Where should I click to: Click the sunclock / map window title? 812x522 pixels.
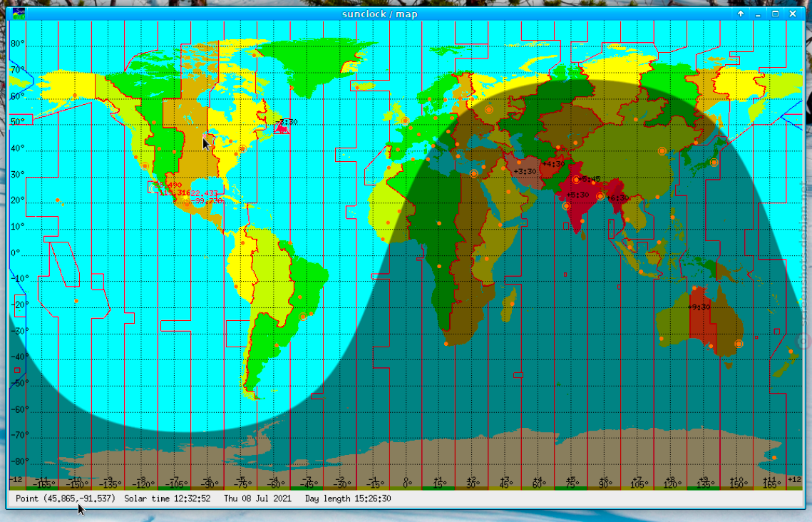[x=379, y=14]
